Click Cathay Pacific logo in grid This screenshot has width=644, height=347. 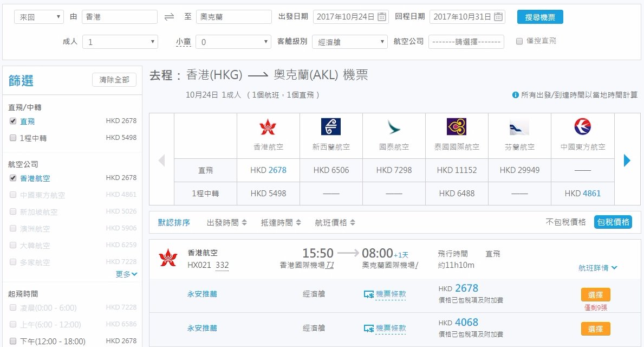point(394,127)
